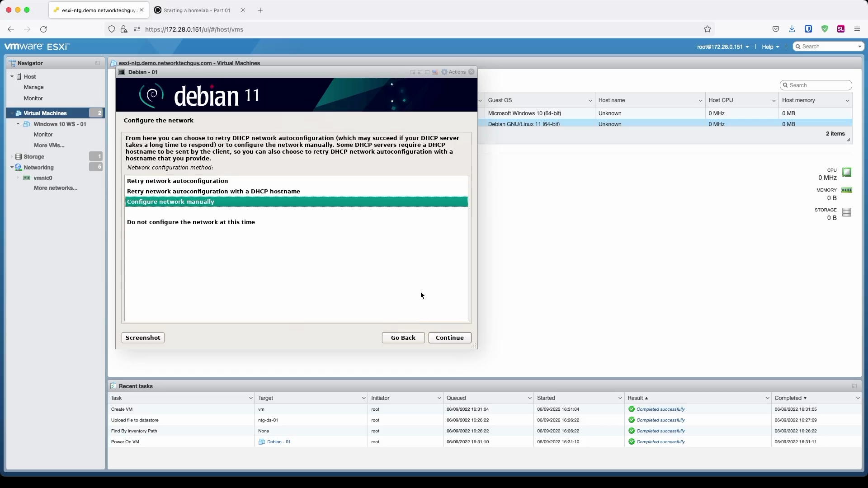Viewport: 868px width, 488px height.
Task: Select Retry autoconfiguration with a DHCP hostname
Action: pos(296,191)
